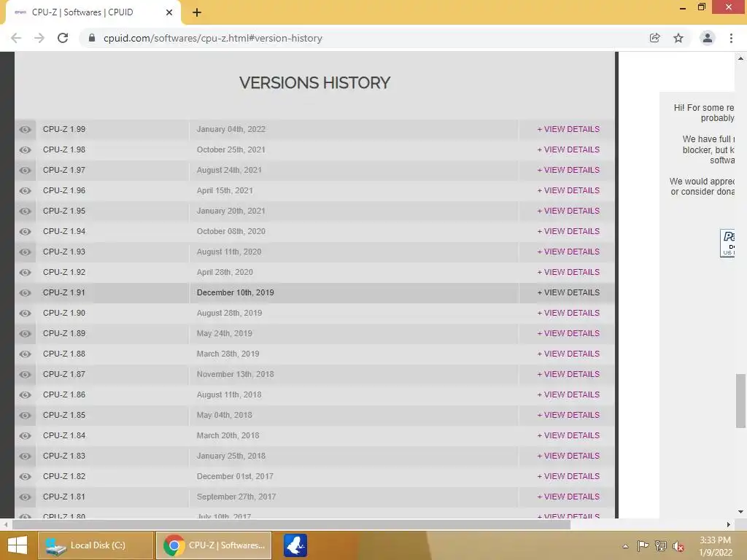The height and width of the screenshot is (560, 747).
Task: Click the eye icon beside CPU-Z 1.96
Action: (26, 191)
